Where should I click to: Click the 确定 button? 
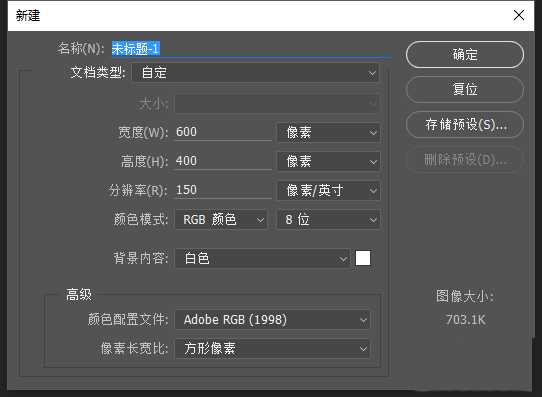point(465,55)
